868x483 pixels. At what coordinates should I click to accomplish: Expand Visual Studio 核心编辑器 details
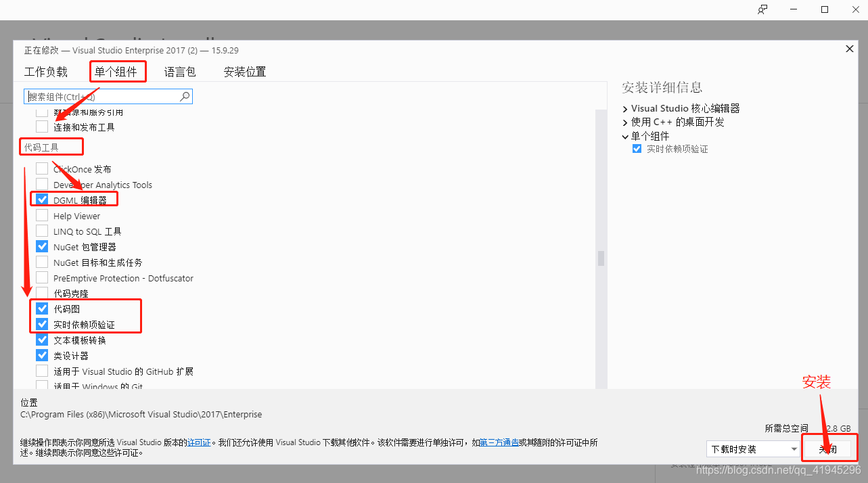pyautogui.click(x=625, y=108)
